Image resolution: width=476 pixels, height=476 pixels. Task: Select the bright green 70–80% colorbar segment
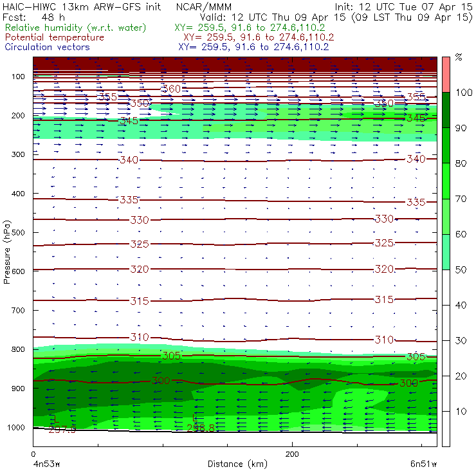446,181
